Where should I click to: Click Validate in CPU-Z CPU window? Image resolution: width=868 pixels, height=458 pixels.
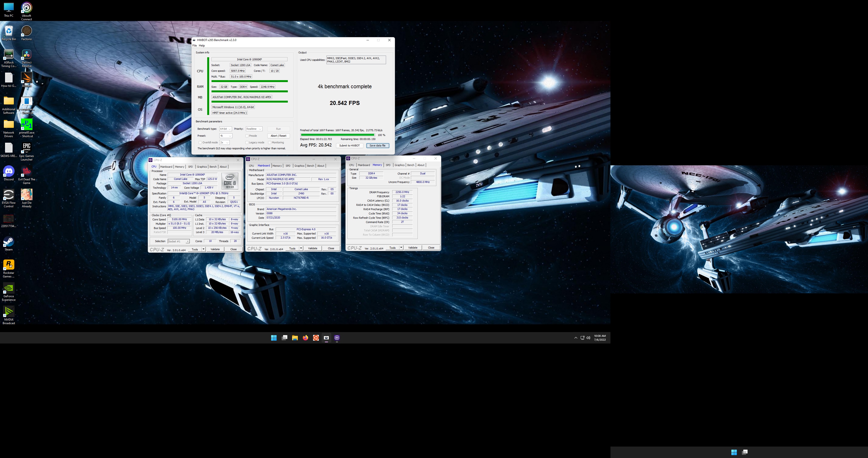[x=215, y=249]
